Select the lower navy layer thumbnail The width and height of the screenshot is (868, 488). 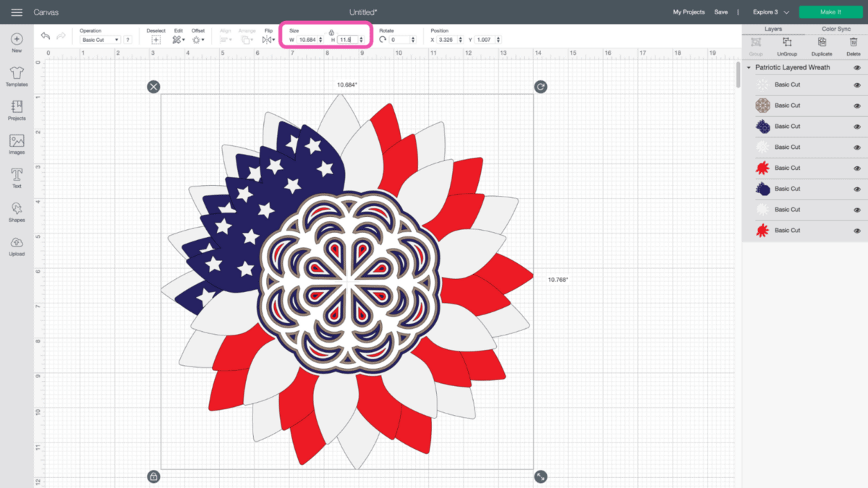pos(762,189)
